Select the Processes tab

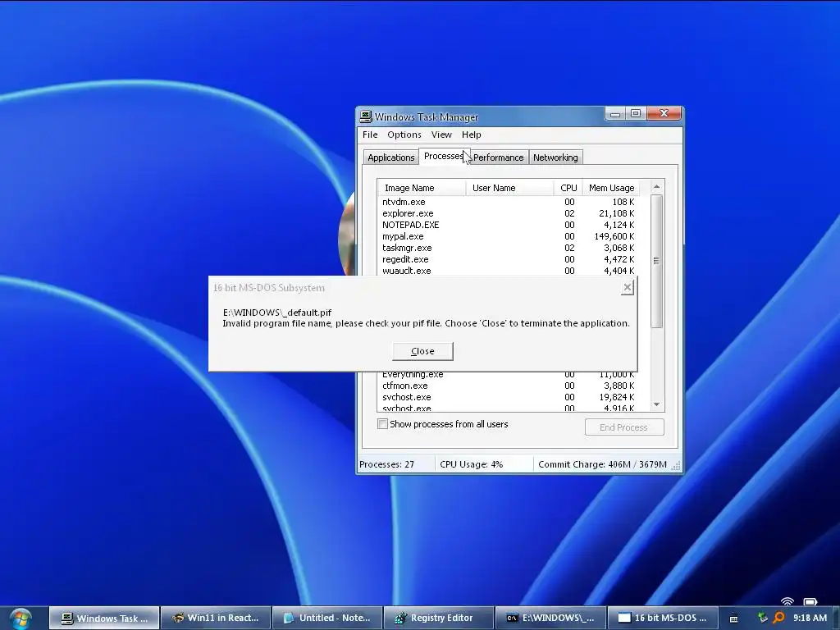444,156
